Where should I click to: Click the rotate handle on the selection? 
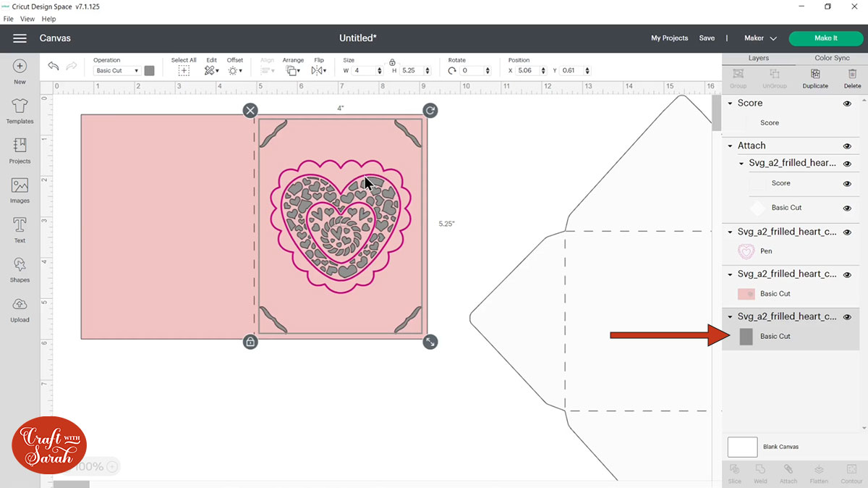click(x=430, y=110)
